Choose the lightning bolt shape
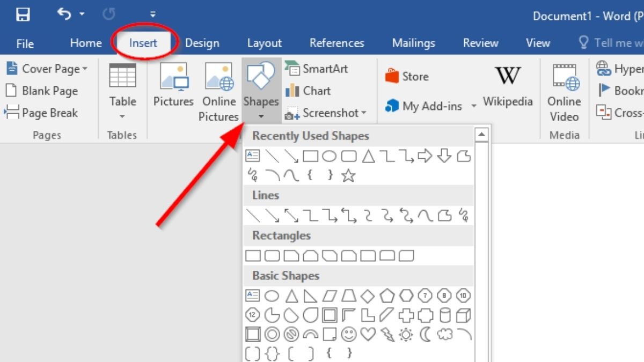 click(387, 335)
